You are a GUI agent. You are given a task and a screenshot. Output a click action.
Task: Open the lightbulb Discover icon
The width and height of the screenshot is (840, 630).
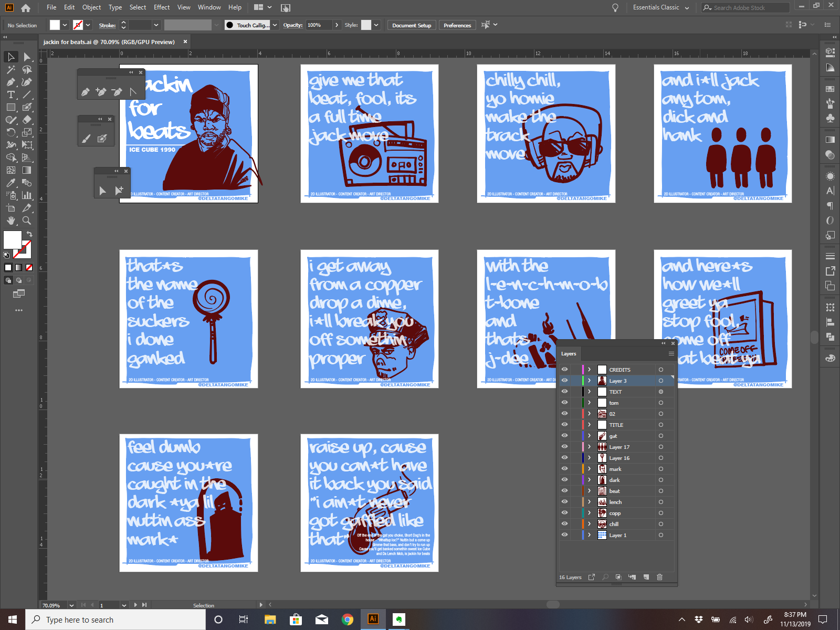pos(615,8)
